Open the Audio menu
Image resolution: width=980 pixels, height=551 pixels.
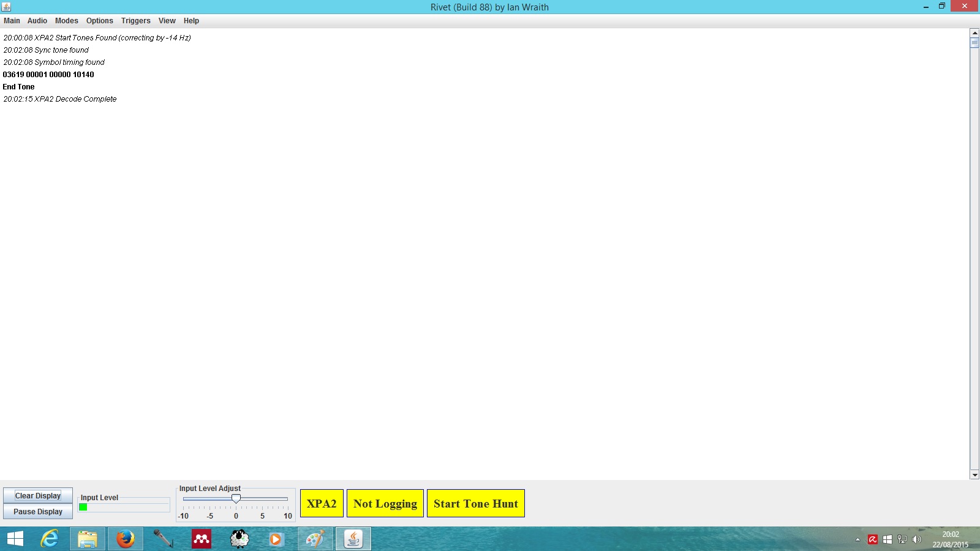37,21
